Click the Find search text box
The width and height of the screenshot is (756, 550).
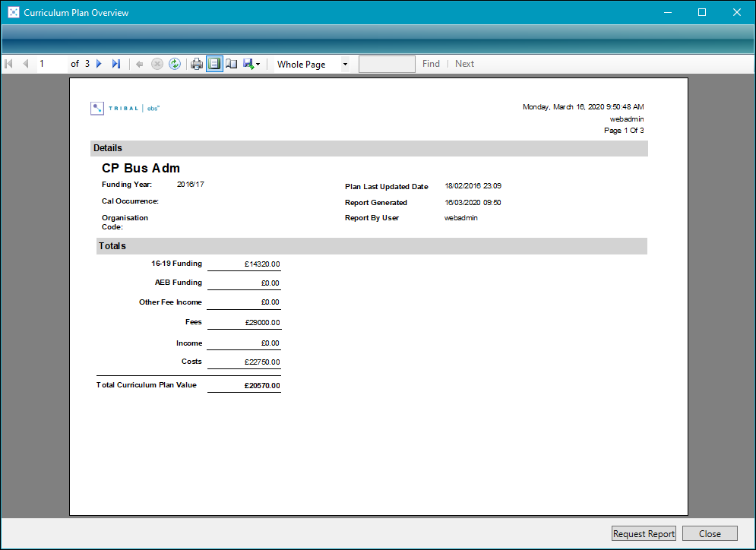pyautogui.click(x=387, y=65)
